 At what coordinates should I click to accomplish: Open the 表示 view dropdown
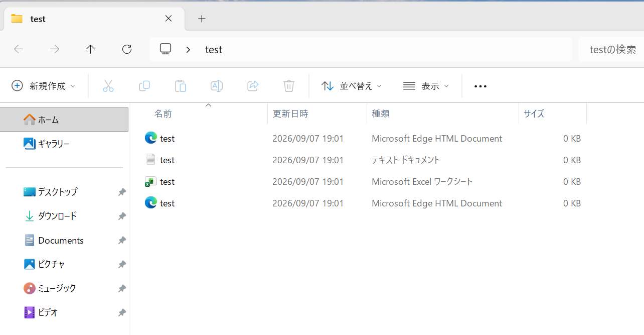point(426,86)
